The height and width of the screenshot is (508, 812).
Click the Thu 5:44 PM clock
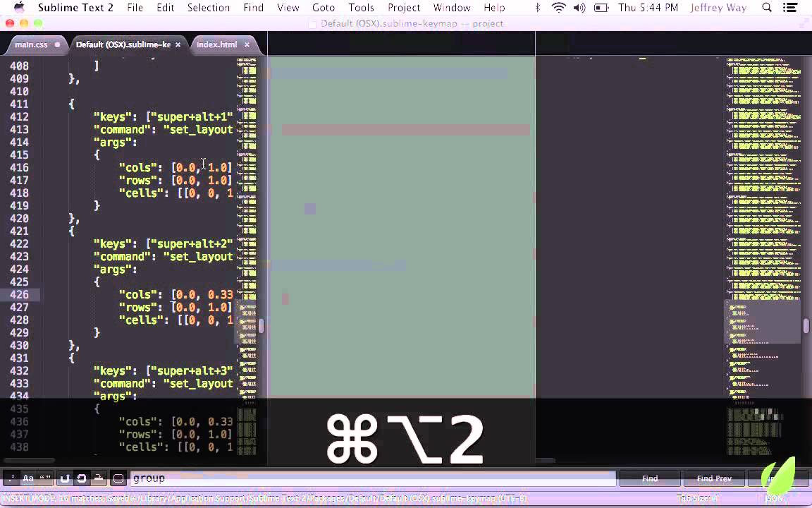click(648, 7)
